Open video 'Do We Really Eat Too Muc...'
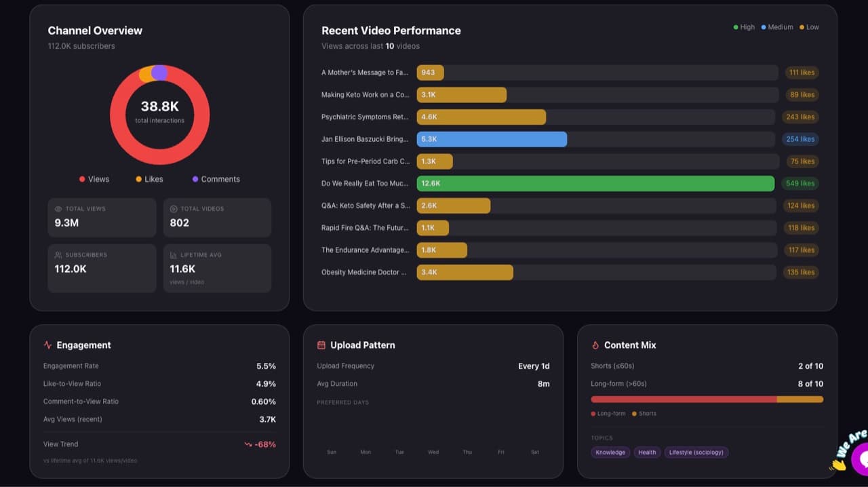 point(365,183)
